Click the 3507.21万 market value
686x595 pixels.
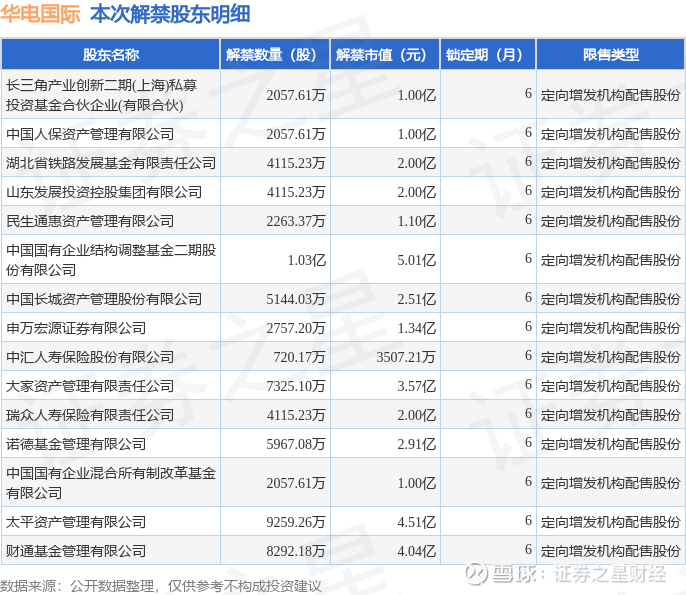406,357
